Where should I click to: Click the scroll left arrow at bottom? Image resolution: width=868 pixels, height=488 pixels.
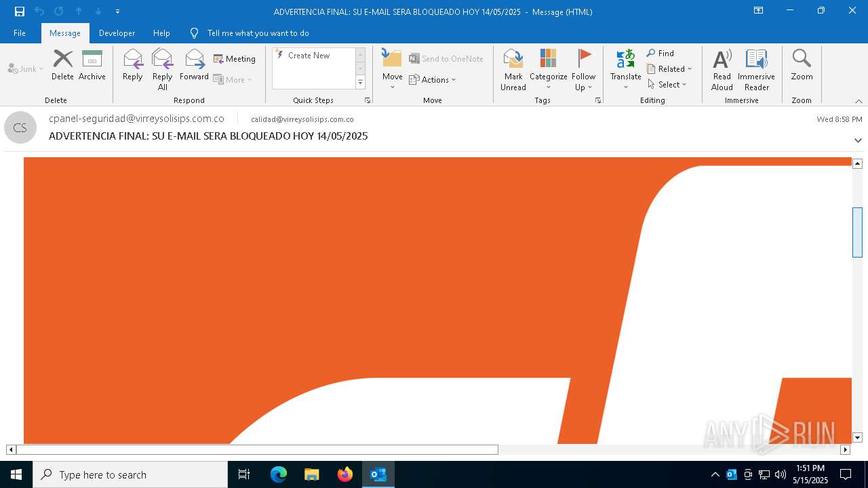pyautogui.click(x=11, y=449)
